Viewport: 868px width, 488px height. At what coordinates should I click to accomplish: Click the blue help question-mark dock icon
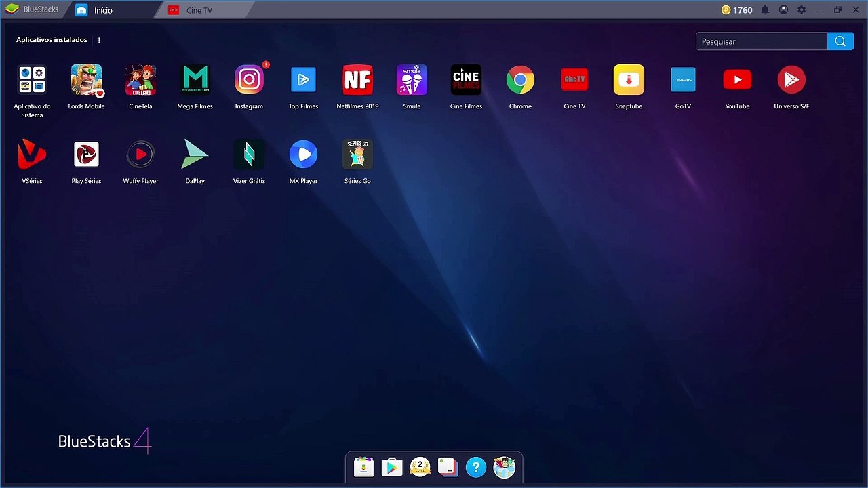coord(476,467)
